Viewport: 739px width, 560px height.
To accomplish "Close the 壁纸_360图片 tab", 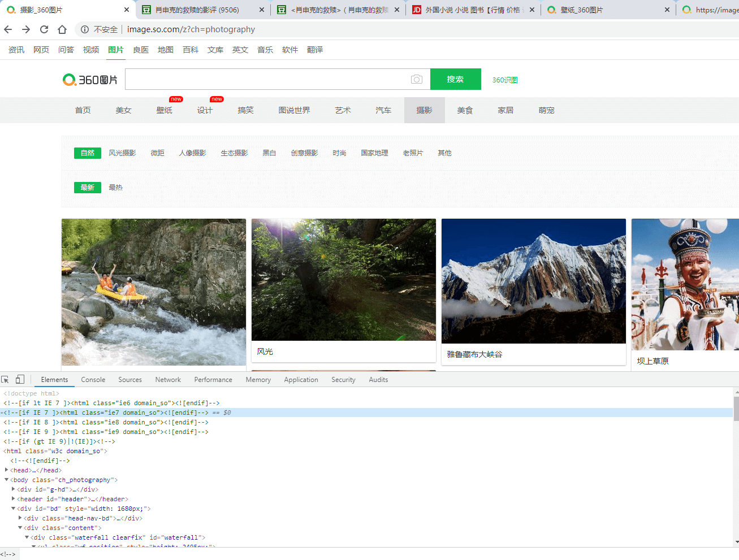I will (667, 10).
